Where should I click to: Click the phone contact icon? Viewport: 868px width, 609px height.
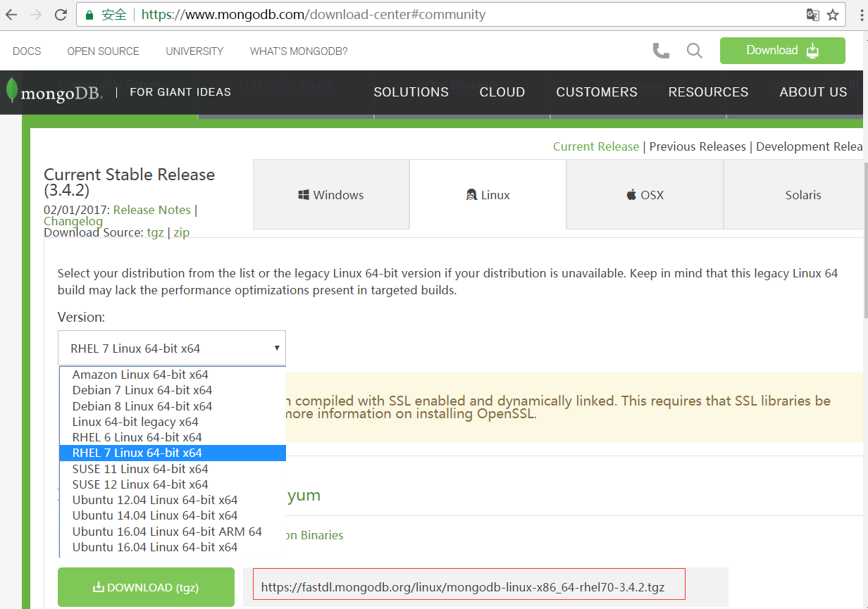661,51
